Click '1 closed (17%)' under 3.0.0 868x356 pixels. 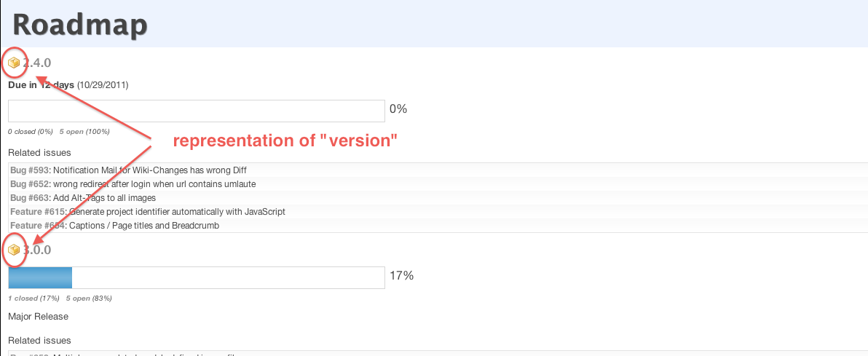pos(33,298)
